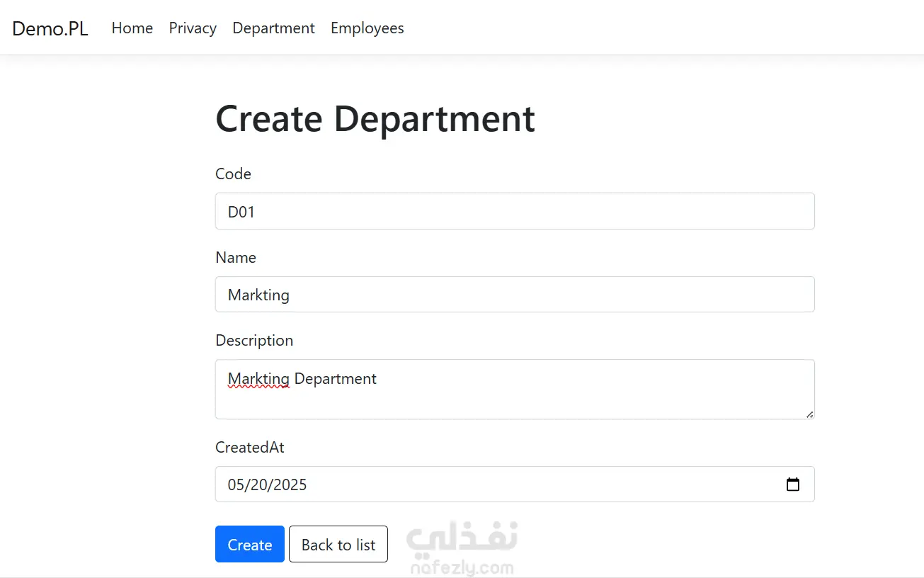Focus the Name field containing Markting

tap(515, 294)
